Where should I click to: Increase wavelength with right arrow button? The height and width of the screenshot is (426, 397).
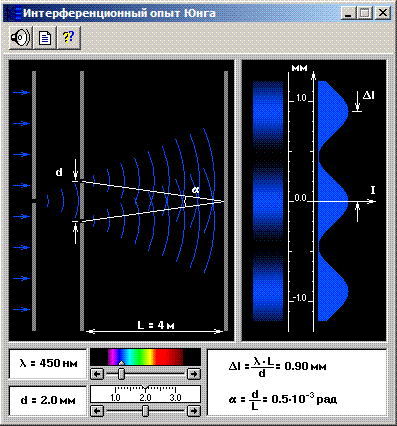(x=194, y=374)
